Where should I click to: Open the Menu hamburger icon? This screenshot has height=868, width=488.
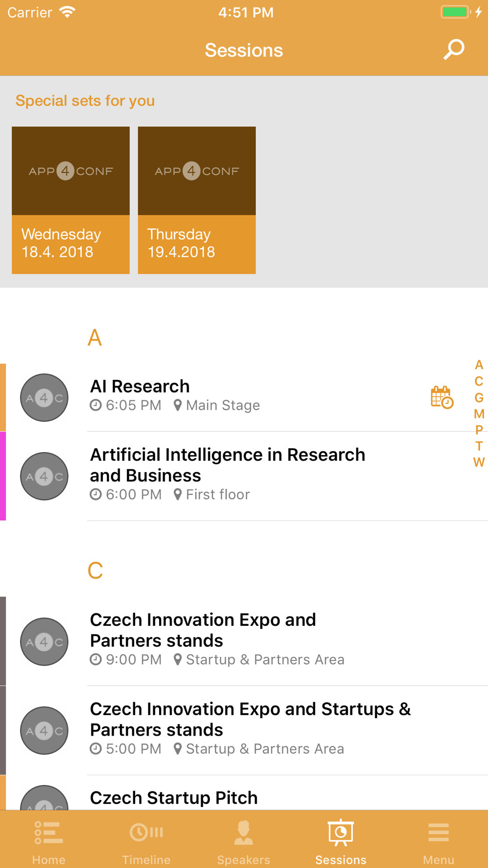439,832
